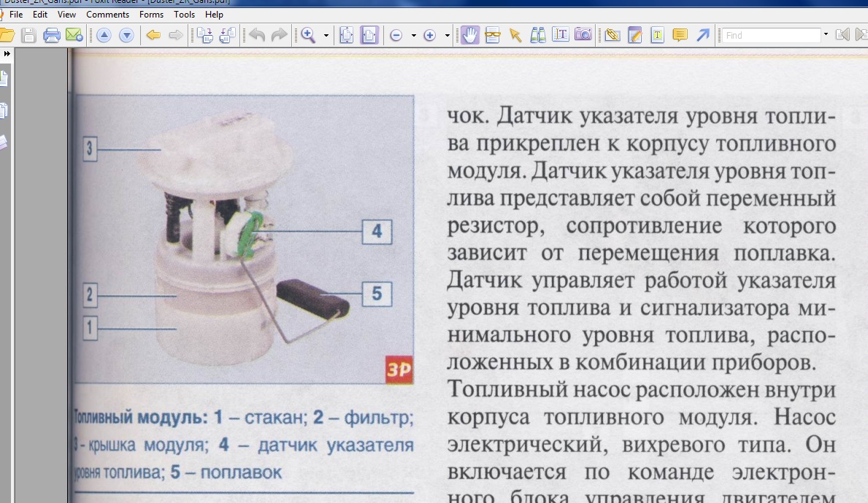
Task: Click the line 'Топливный насос расположен внутри'
Action: [x=641, y=389]
